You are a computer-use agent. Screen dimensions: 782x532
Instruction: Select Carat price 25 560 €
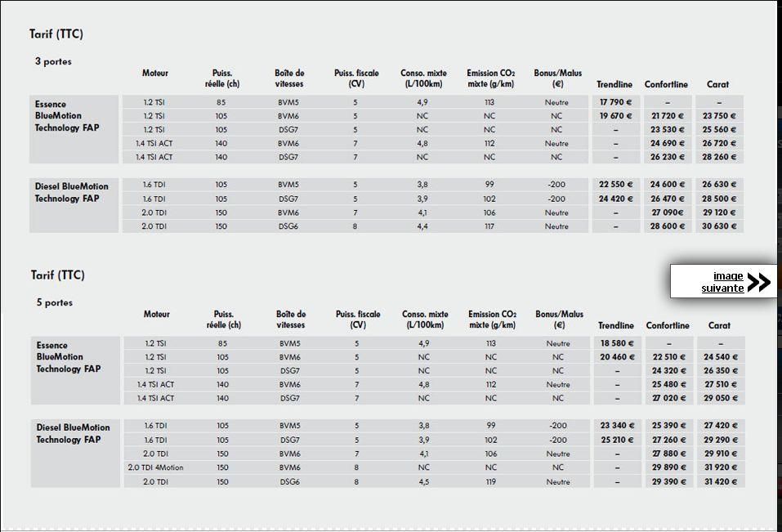pyautogui.click(x=719, y=130)
